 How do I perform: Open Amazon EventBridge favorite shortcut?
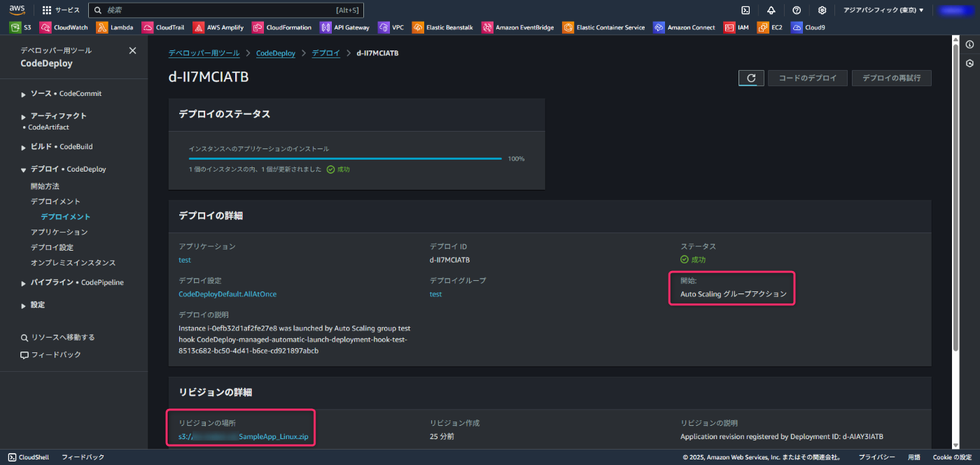click(518, 27)
